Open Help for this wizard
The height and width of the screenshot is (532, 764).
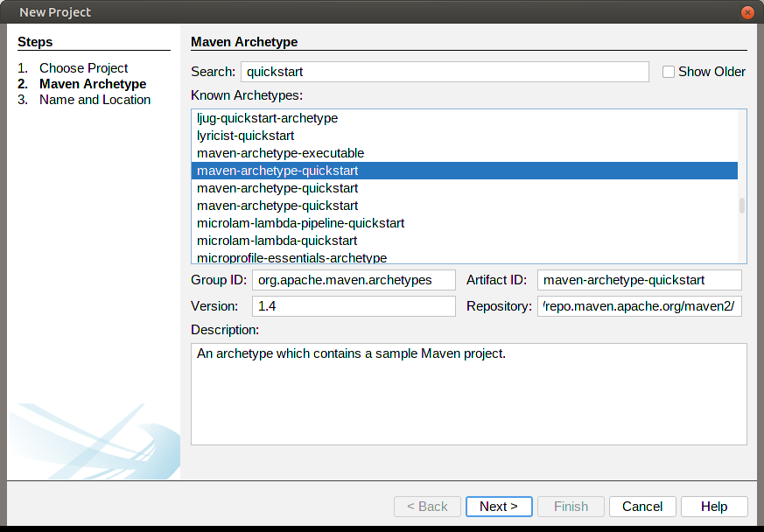tap(714, 507)
